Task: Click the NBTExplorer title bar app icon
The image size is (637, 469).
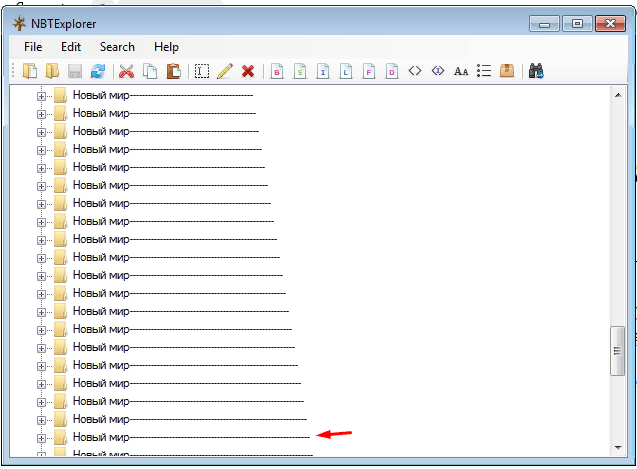Action: (x=19, y=24)
